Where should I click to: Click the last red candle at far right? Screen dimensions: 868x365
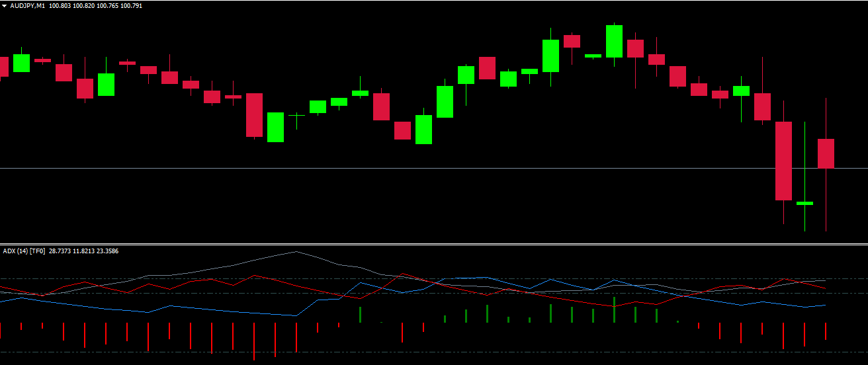pyautogui.click(x=826, y=153)
